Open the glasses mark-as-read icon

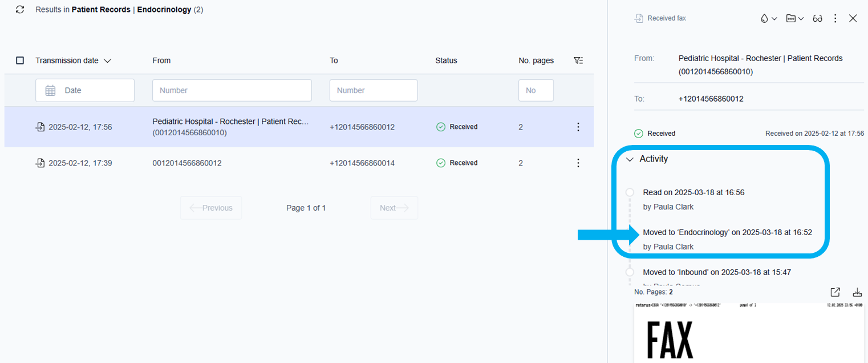tap(817, 18)
